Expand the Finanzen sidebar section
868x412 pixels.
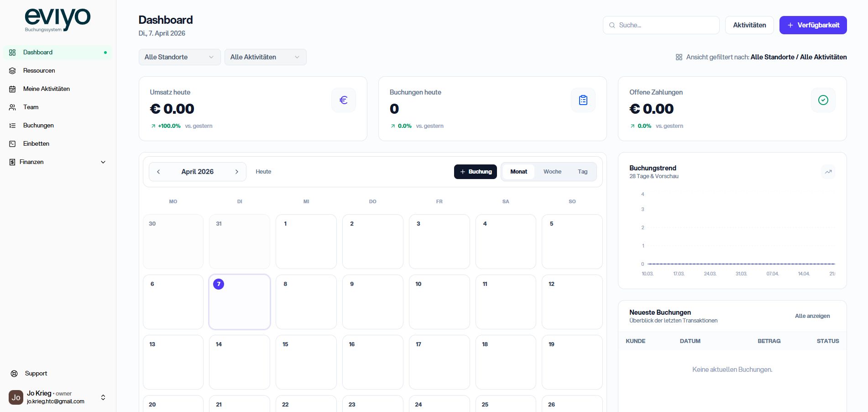tap(103, 162)
